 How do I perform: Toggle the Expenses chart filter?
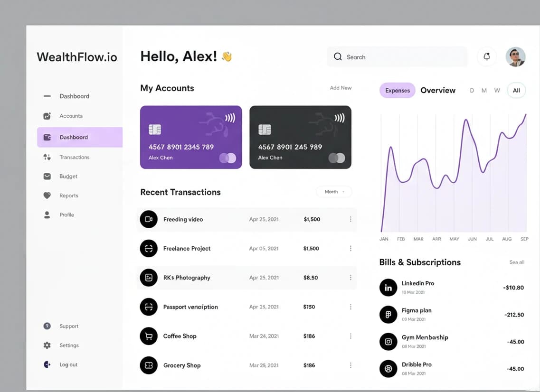397,91
